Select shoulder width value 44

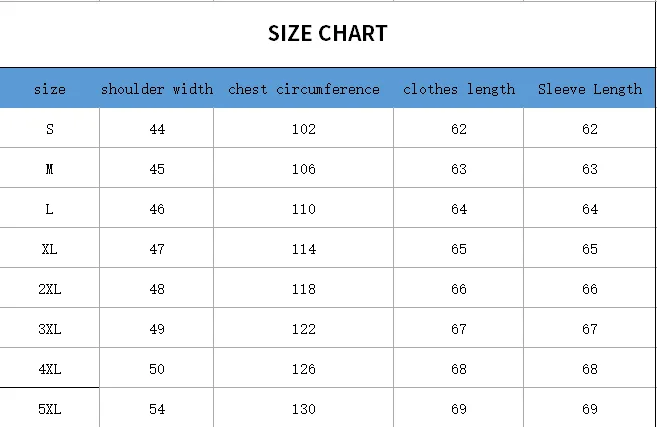pyautogui.click(x=157, y=129)
